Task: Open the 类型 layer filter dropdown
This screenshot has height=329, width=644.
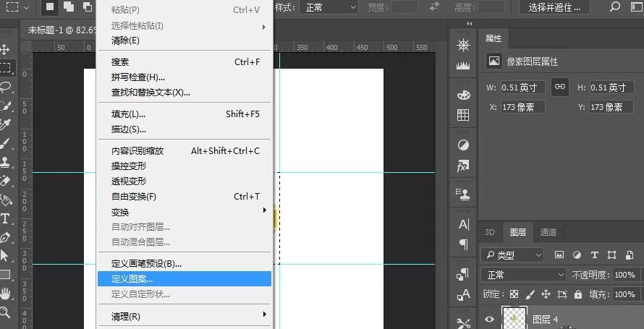Action: pyautogui.click(x=512, y=255)
